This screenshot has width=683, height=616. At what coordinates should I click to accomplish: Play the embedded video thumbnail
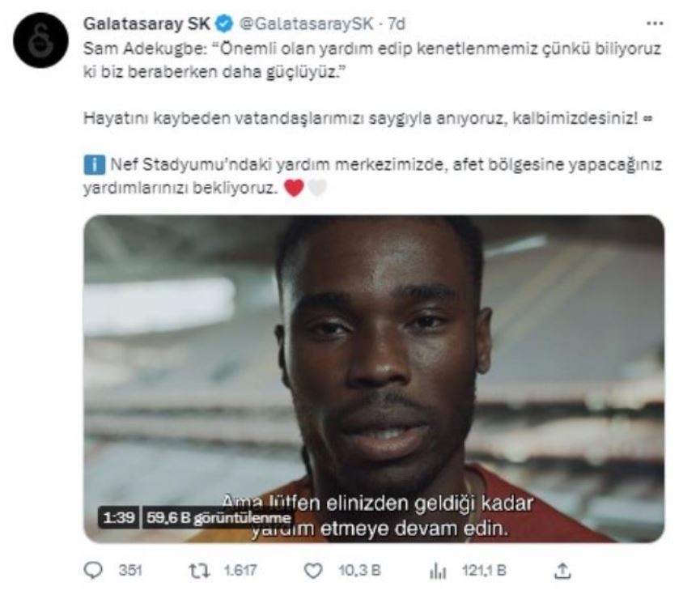(x=374, y=379)
